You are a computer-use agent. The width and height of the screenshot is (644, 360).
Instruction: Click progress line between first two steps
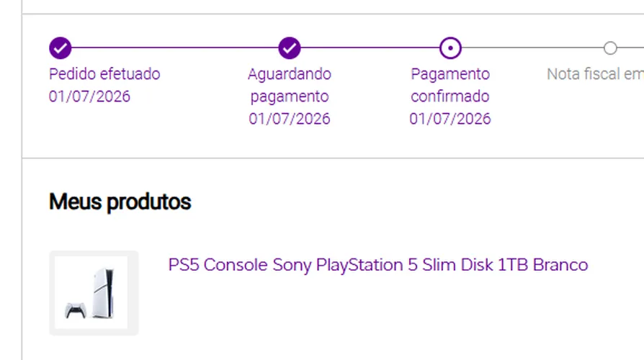[x=175, y=48]
